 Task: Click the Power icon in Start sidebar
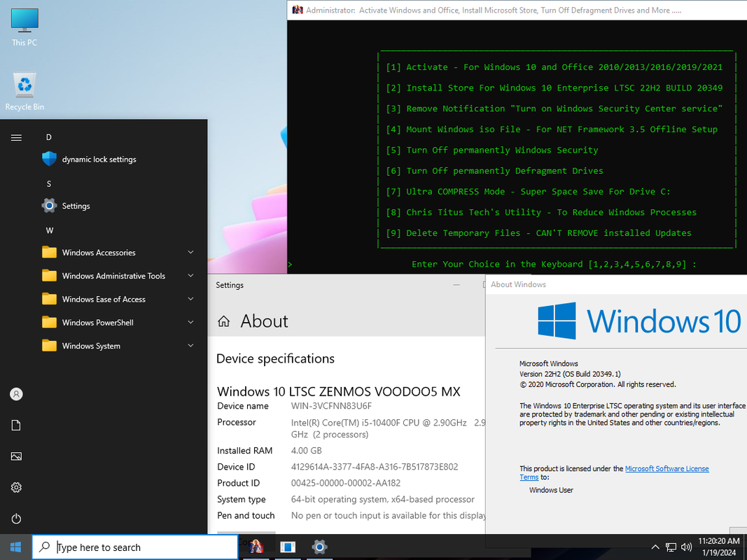[x=16, y=519]
